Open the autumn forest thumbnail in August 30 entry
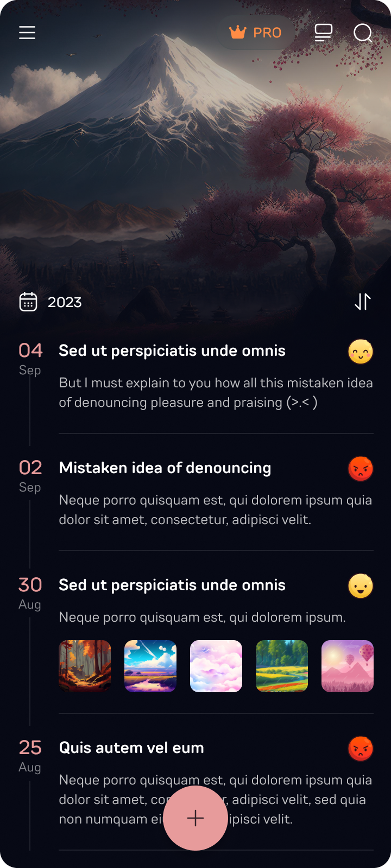 [84, 666]
